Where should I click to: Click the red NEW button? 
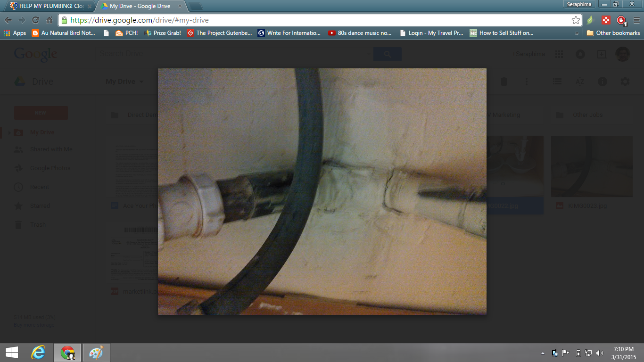pos(41,113)
